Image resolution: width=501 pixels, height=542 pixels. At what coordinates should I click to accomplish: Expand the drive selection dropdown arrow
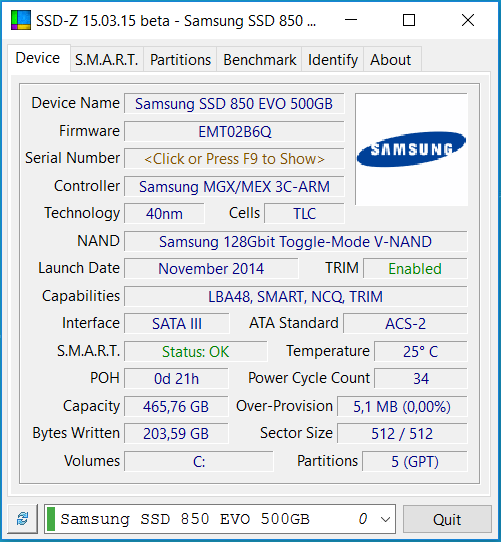pos(385,519)
